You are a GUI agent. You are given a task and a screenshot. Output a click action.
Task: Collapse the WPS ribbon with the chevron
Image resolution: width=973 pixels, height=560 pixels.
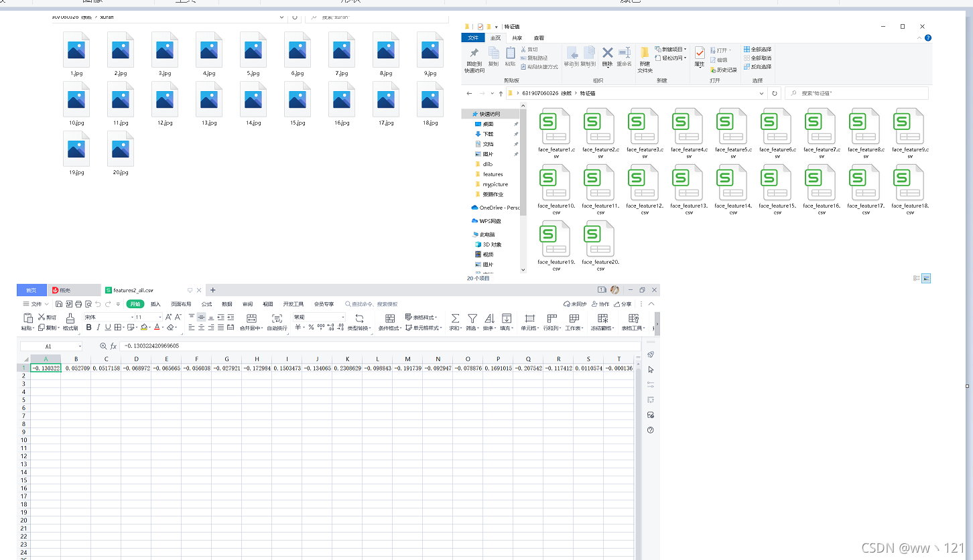click(x=652, y=304)
